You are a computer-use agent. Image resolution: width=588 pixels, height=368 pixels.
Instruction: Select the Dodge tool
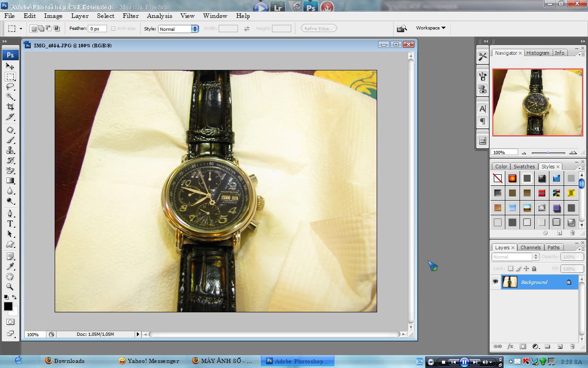point(10,201)
